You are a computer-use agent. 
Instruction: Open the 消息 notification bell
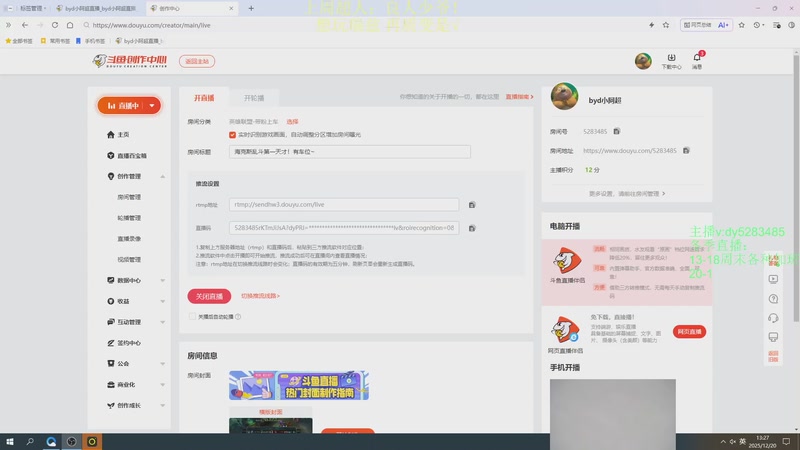coord(697,61)
